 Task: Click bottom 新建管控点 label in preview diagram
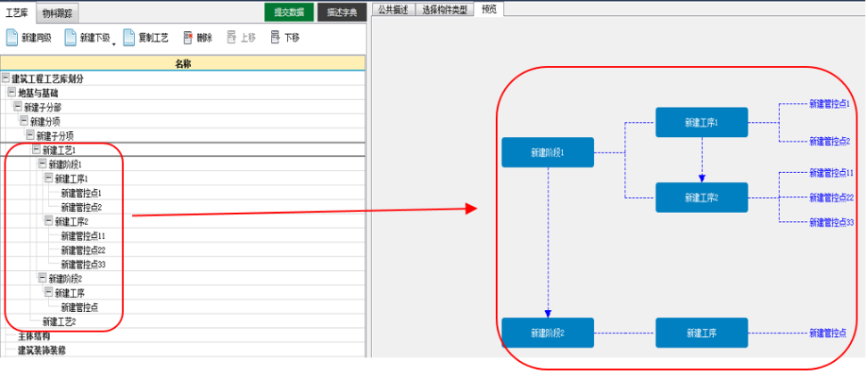pyautogui.click(x=828, y=332)
